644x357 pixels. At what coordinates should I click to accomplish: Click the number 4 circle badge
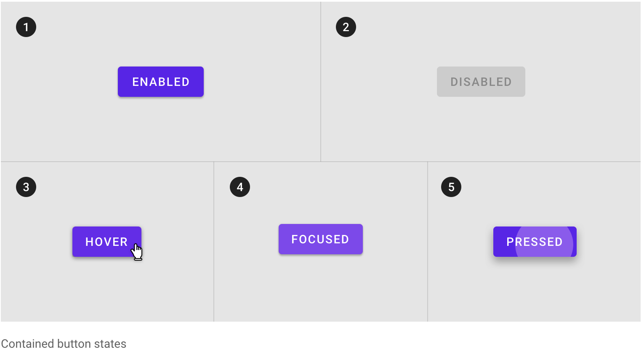tap(240, 187)
